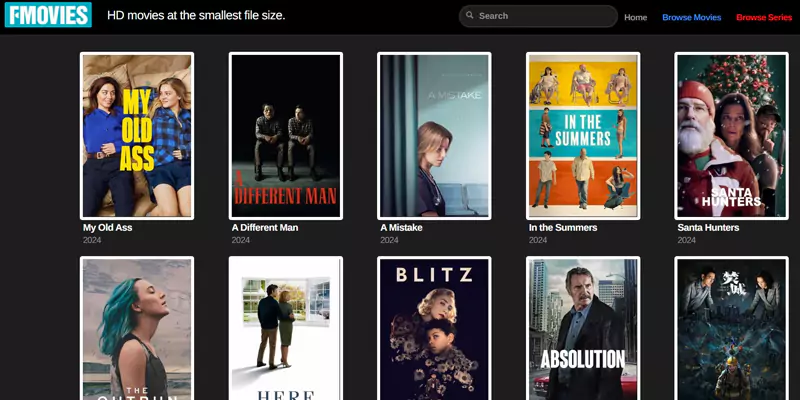Open the A Mistake poster

tap(434, 136)
